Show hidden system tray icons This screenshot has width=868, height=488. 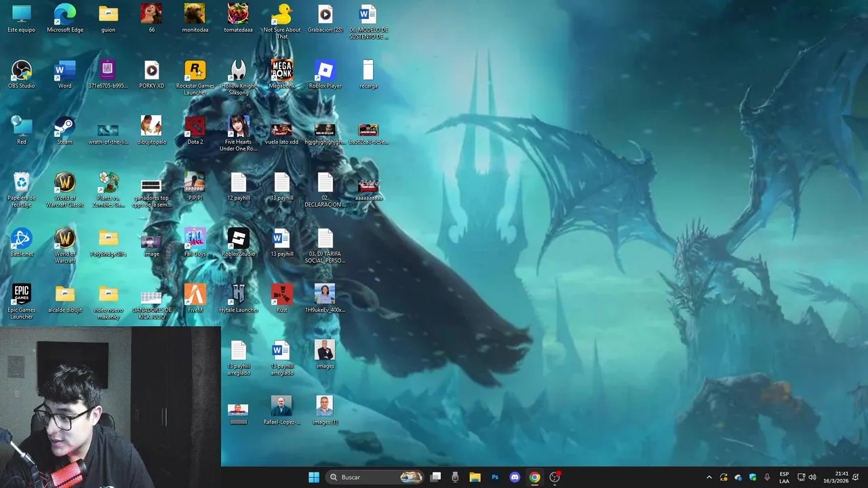(x=709, y=477)
